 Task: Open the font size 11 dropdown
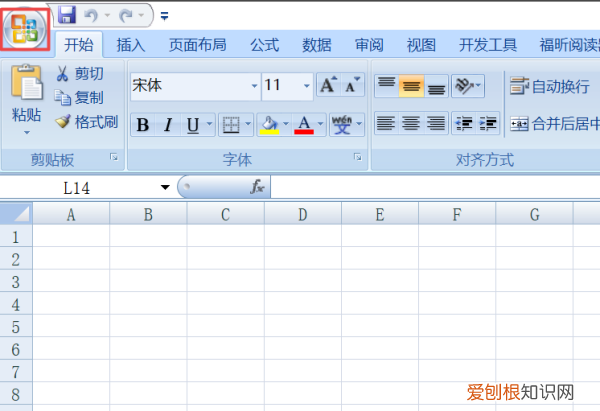(x=307, y=86)
